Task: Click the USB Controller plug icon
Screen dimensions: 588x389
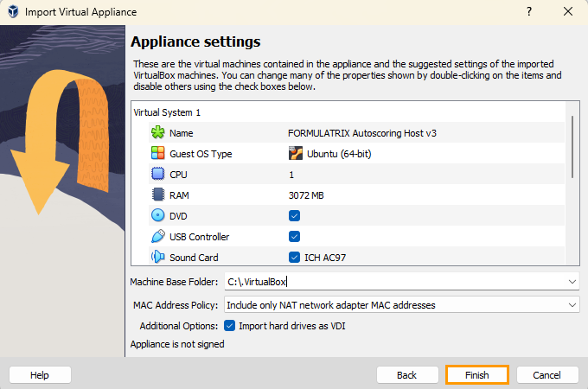Action: tap(158, 237)
